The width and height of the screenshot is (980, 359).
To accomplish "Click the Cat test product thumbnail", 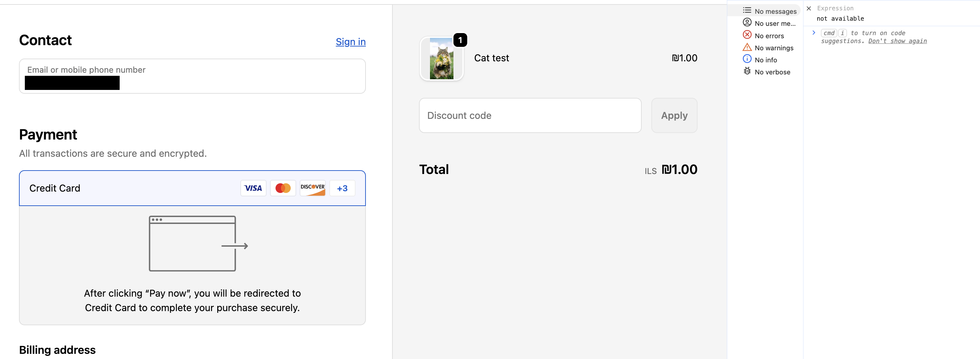I will click(x=441, y=59).
